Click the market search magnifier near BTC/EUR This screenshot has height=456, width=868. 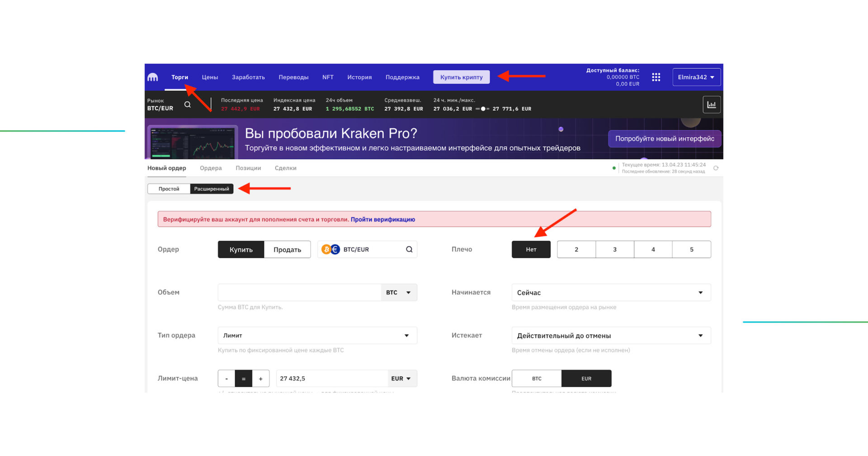click(187, 104)
